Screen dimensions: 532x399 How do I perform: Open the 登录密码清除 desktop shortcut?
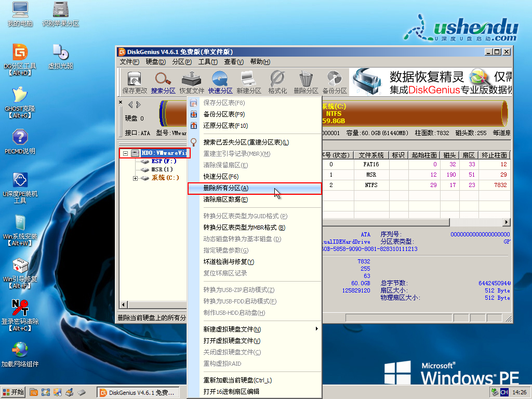[x=20, y=315]
